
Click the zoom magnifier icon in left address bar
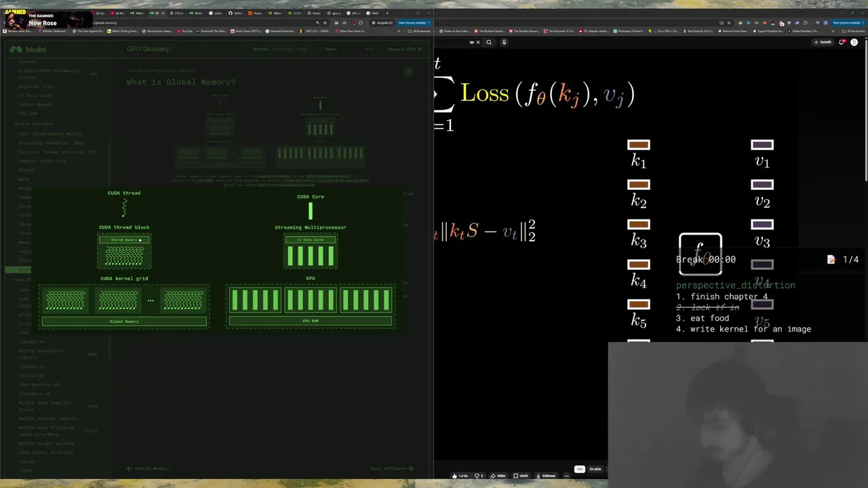(317, 22)
